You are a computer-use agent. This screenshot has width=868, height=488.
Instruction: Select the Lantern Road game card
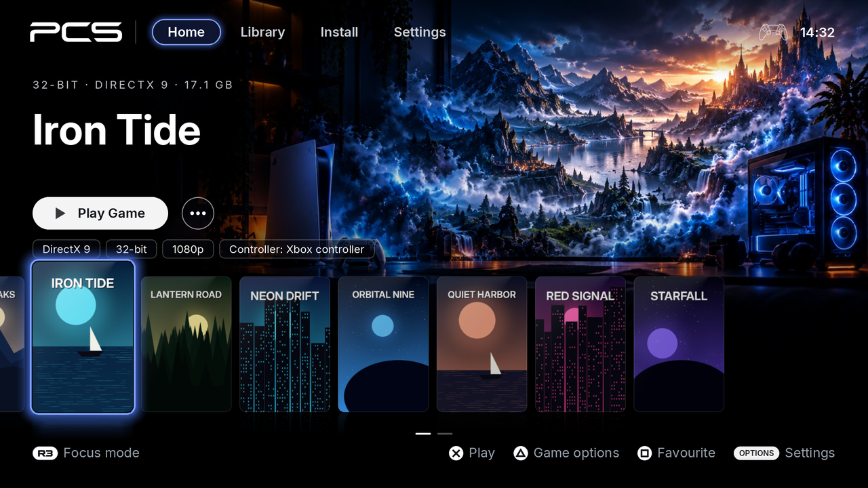click(186, 344)
